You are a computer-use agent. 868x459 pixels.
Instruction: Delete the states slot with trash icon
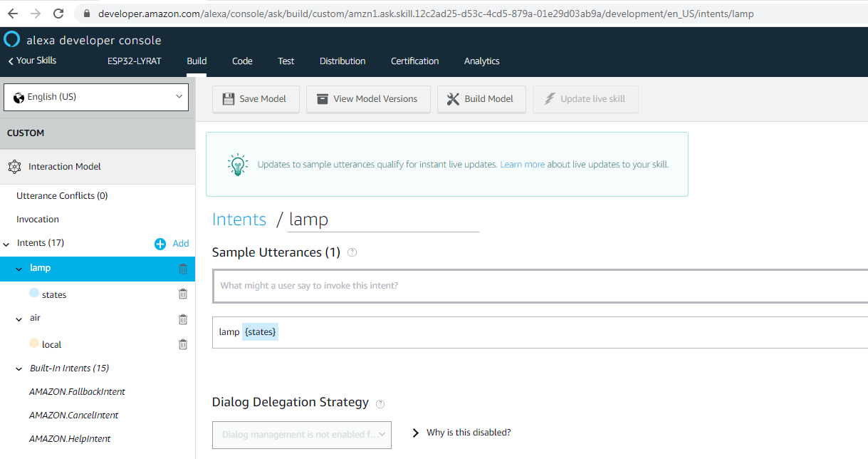[183, 294]
